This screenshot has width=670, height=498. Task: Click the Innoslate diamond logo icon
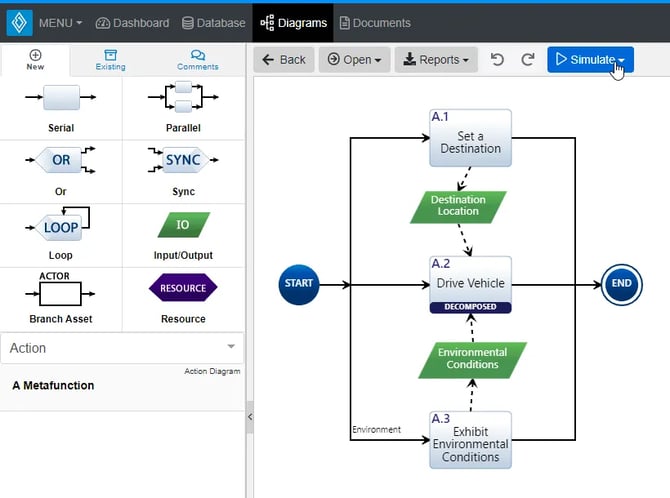(x=19, y=23)
